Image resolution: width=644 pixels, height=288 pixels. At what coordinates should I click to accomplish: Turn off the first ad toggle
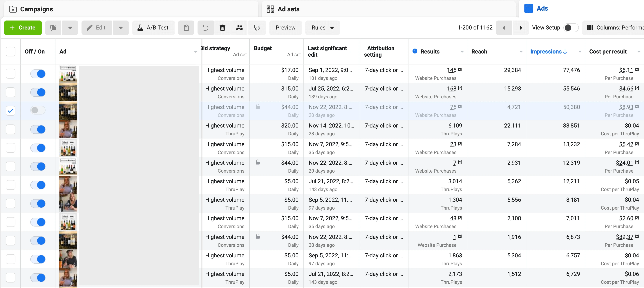click(x=38, y=74)
